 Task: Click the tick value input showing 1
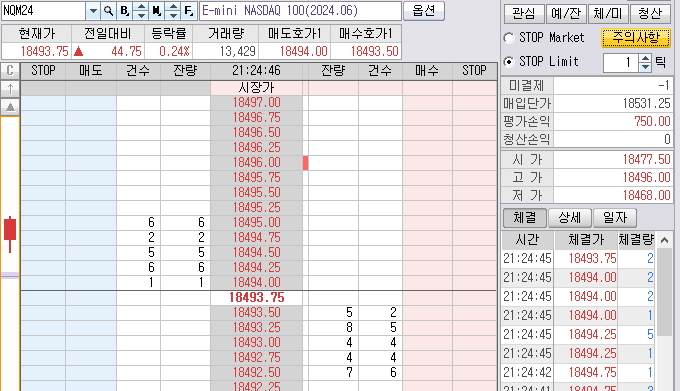point(621,63)
